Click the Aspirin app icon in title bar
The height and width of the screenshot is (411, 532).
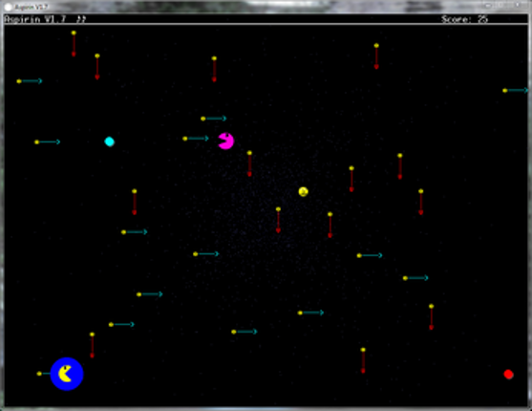pyautogui.click(x=9, y=7)
